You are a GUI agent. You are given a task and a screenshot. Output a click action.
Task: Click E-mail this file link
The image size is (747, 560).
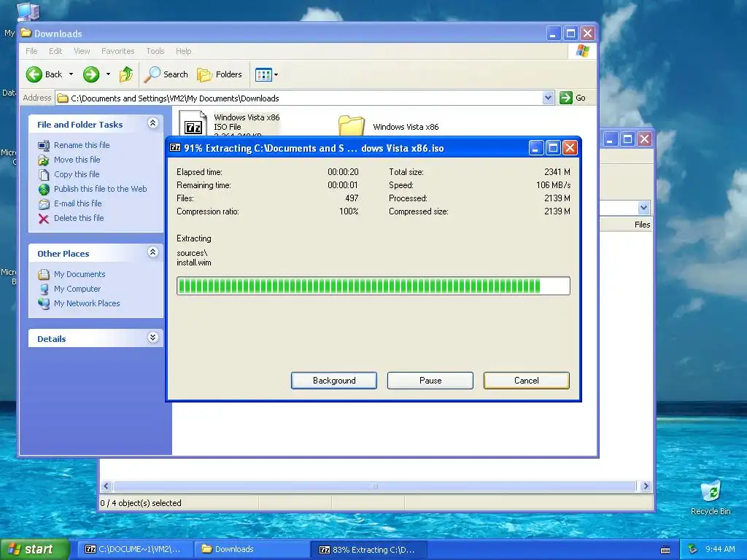[x=77, y=203]
